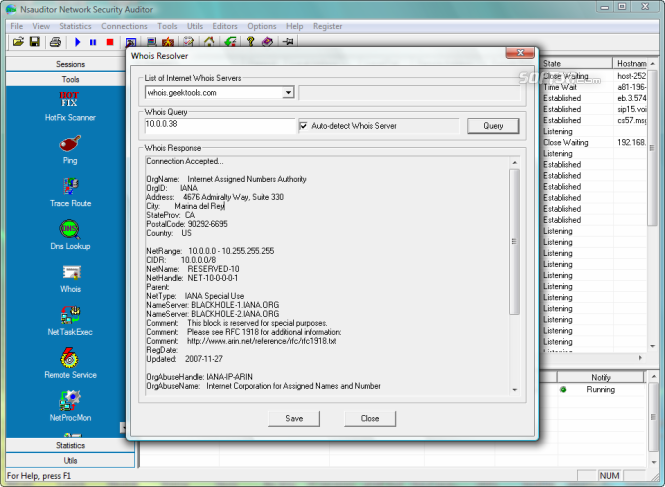
Task: Open the NetProcMon tool
Action: coord(70,406)
